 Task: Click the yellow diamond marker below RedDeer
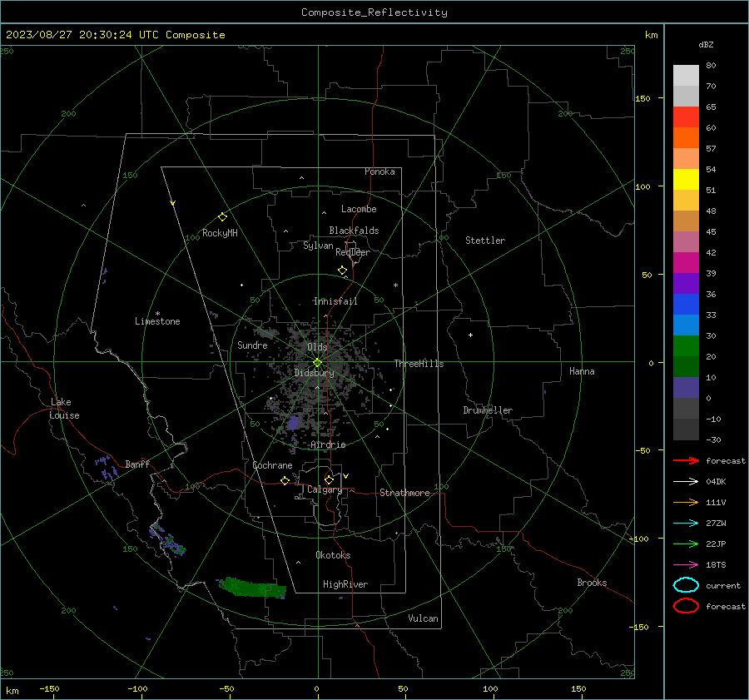342,271
